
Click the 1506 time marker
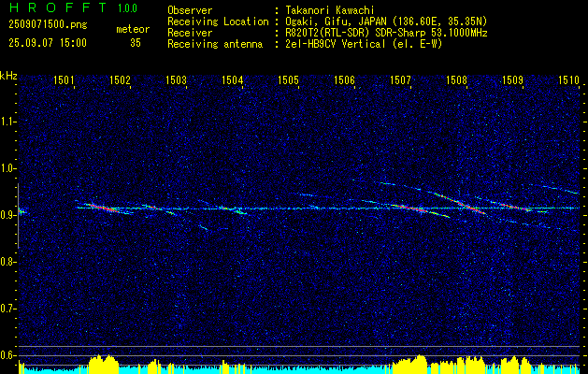tap(344, 79)
